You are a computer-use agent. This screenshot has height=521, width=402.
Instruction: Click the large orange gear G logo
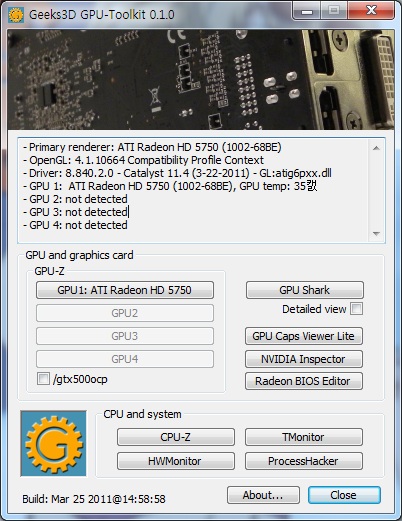(53, 443)
